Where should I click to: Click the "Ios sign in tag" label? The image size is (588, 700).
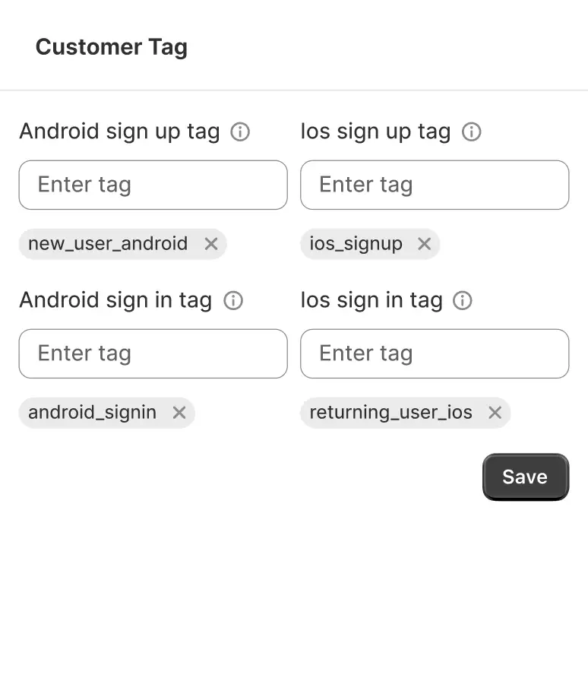(371, 300)
